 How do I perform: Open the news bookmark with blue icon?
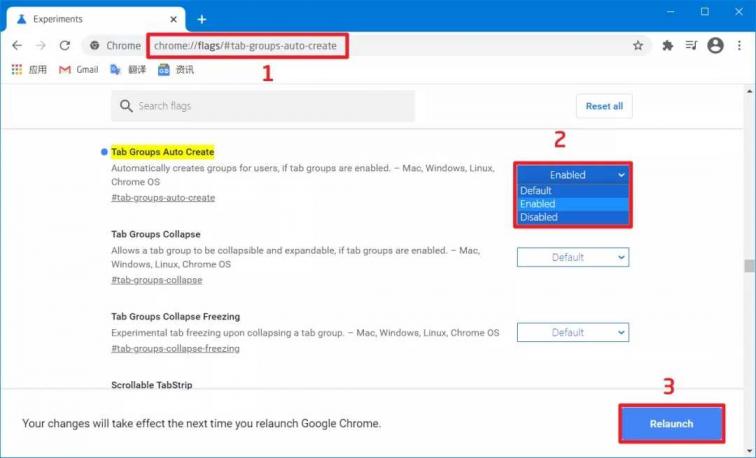(176, 70)
